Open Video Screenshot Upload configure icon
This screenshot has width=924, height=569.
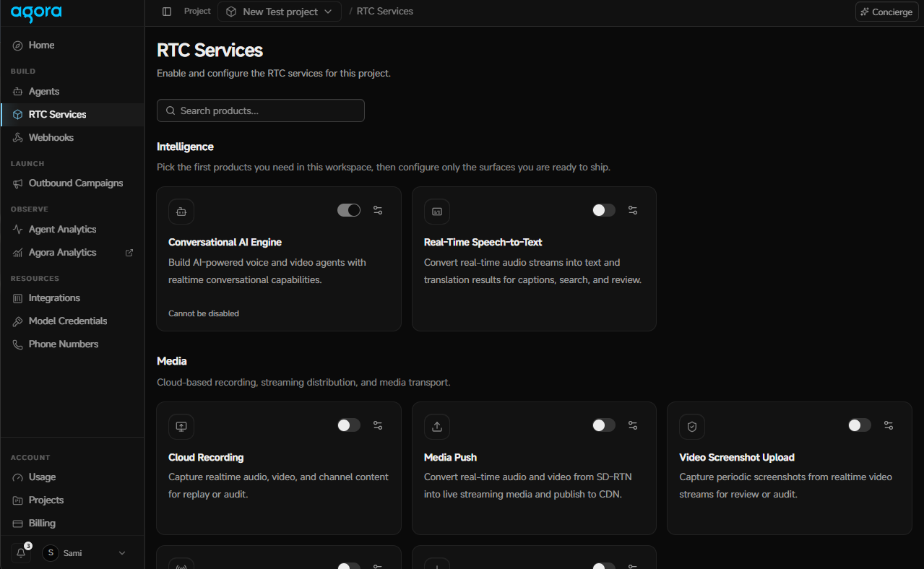tap(889, 425)
